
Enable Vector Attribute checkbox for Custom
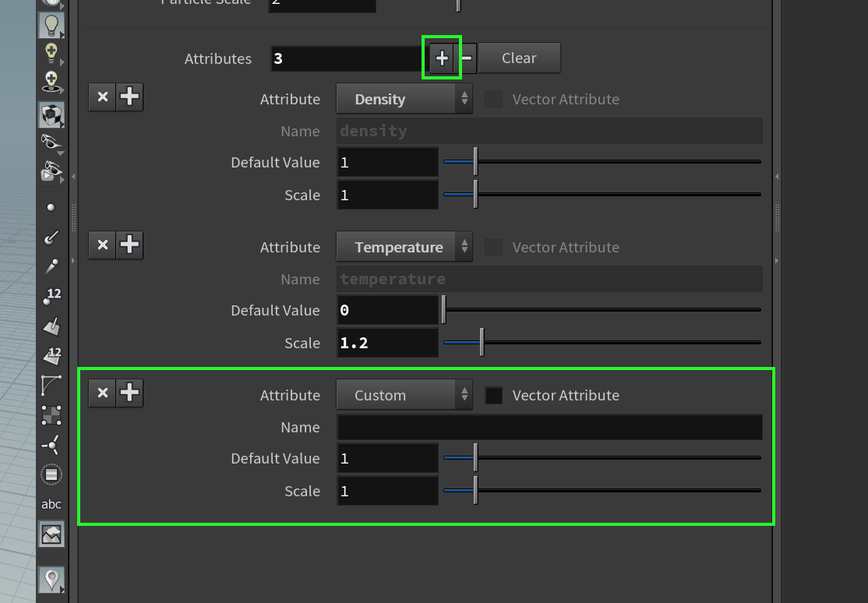pos(494,395)
